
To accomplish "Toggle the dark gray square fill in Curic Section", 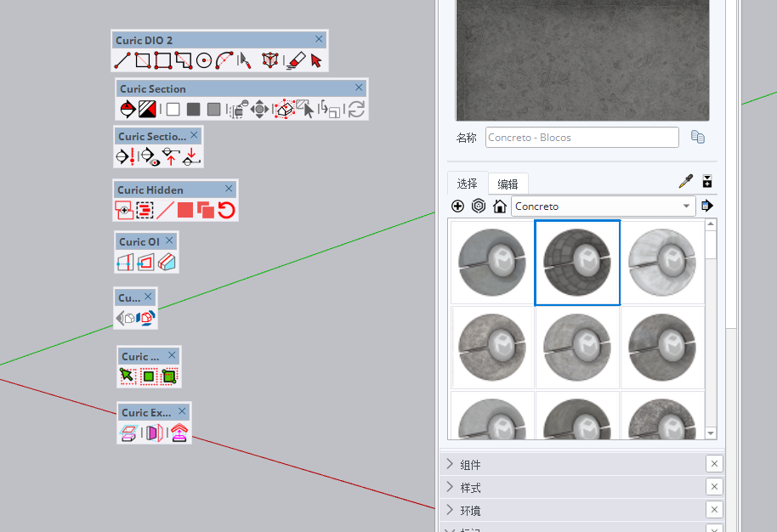I will pos(194,109).
